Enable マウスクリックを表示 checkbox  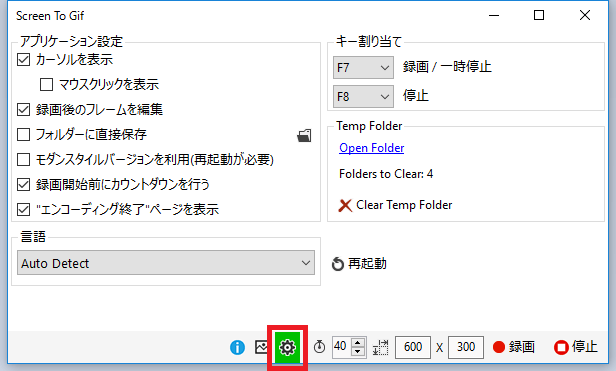pyautogui.click(x=46, y=84)
